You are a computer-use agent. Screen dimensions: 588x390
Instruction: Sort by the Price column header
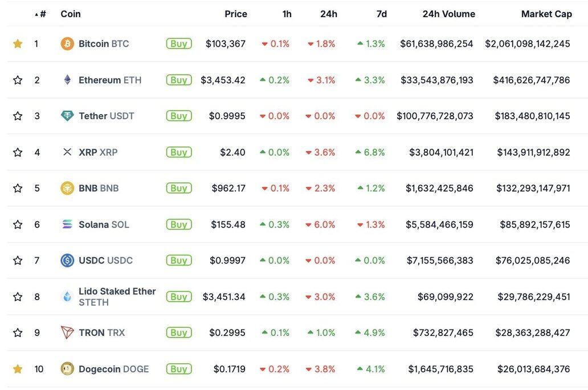(235, 14)
